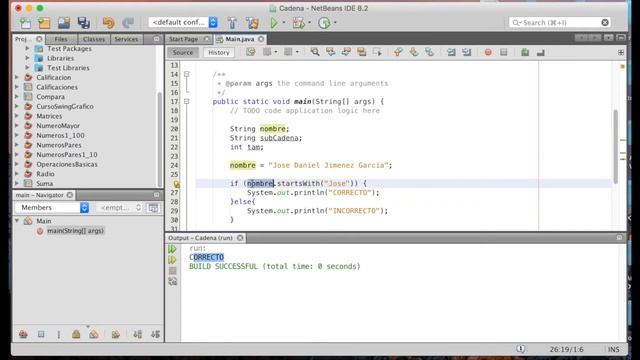Clean and Build with the hammer-and-broom icon
The image size is (640, 360).
pos(252,23)
